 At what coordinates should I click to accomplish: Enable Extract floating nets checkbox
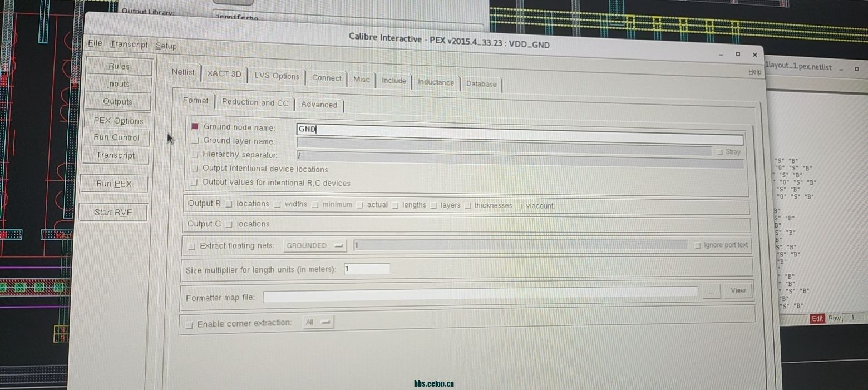point(192,246)
